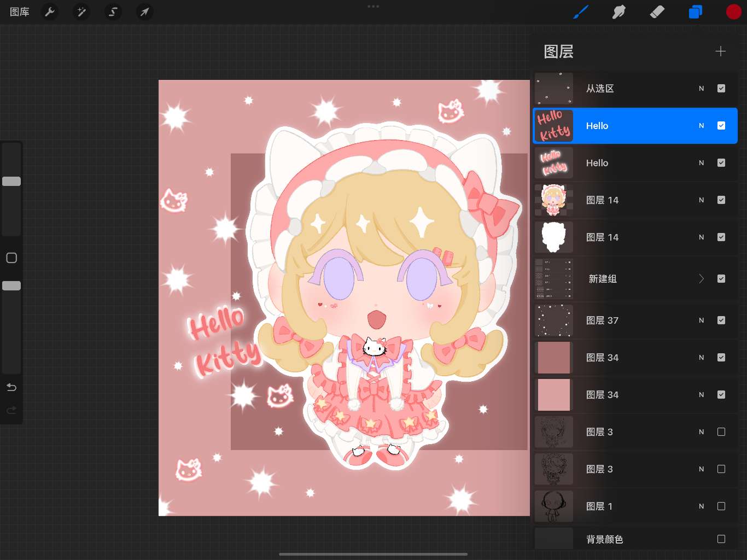Screen dimensions: 747x560
Task: Hide the 图层 37 layer
Action: tap(721, 320)
